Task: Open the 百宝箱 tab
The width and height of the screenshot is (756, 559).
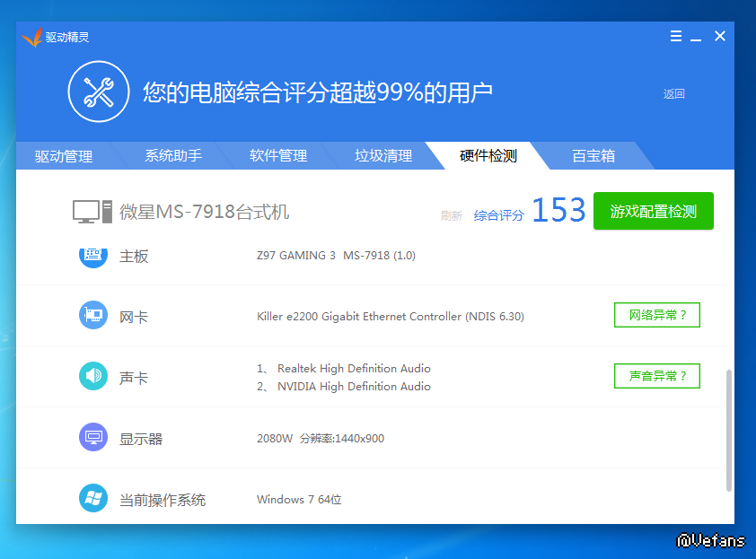Action: pos(593,155)
